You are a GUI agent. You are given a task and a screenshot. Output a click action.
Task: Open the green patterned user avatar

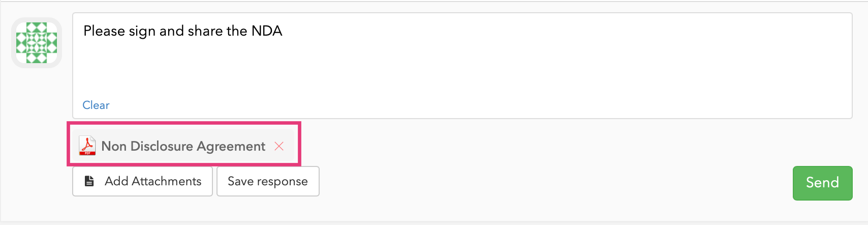(x=37, y=43)
